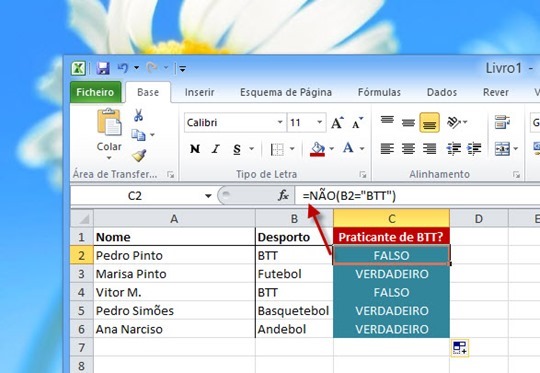This screenshot has width=540, height=373.
Task: Open the Dados tab
Action: pos(442,92)
